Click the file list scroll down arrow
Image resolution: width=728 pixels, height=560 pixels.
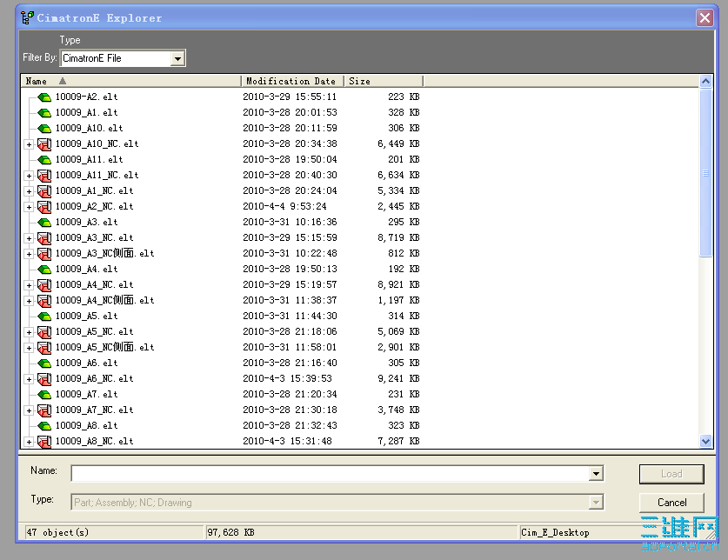click(x=705, y=441)
